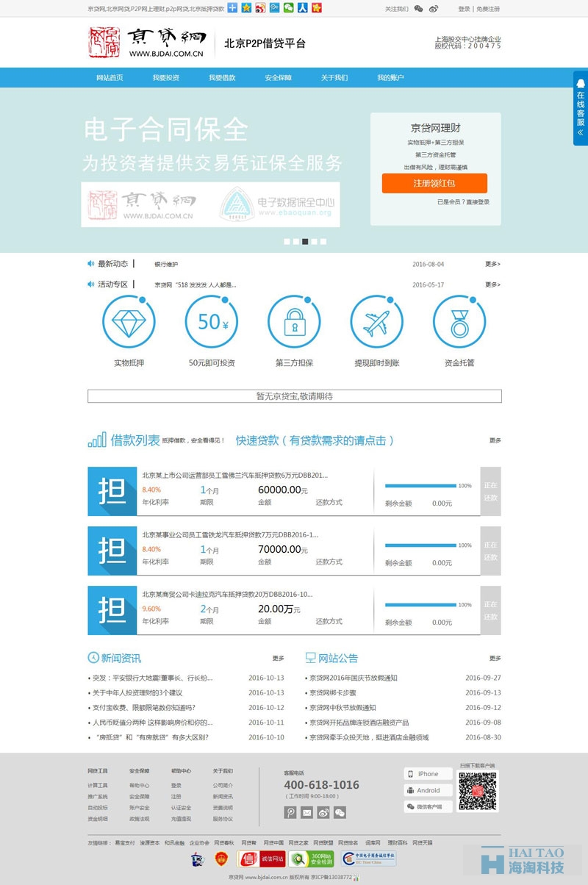
Task: Expand the 在线客服 side panel
Action: (581, 108)
